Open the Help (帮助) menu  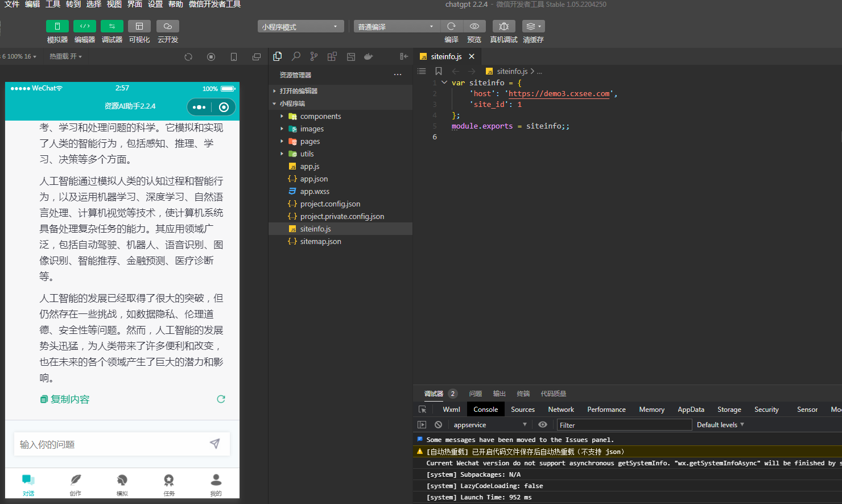pos(176,4)
